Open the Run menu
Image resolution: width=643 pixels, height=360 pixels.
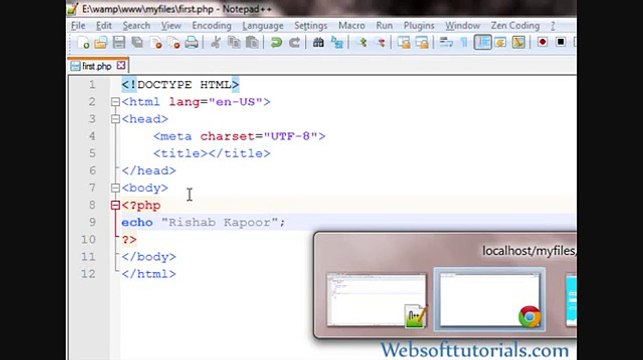click(384, 26)
